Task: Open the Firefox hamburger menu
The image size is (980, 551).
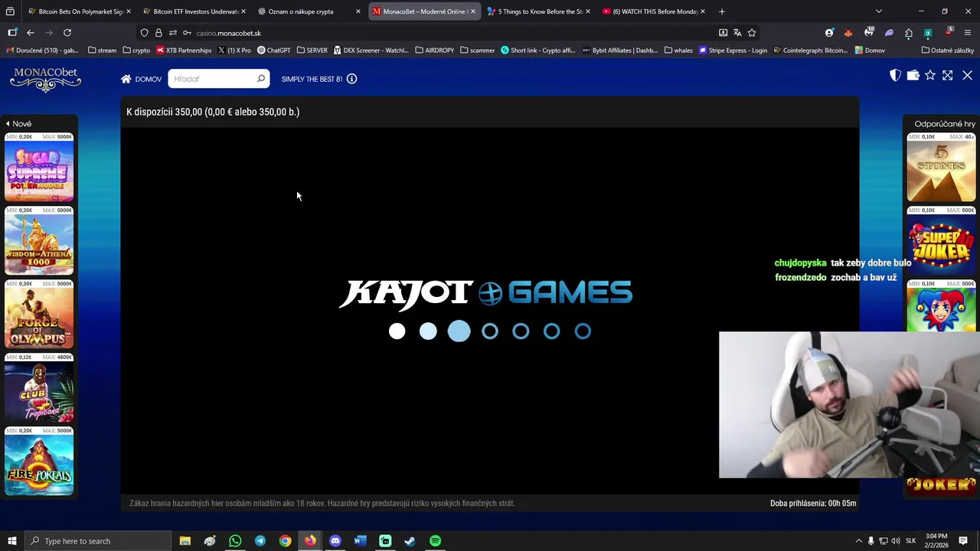Action: [x=968, y=33]
